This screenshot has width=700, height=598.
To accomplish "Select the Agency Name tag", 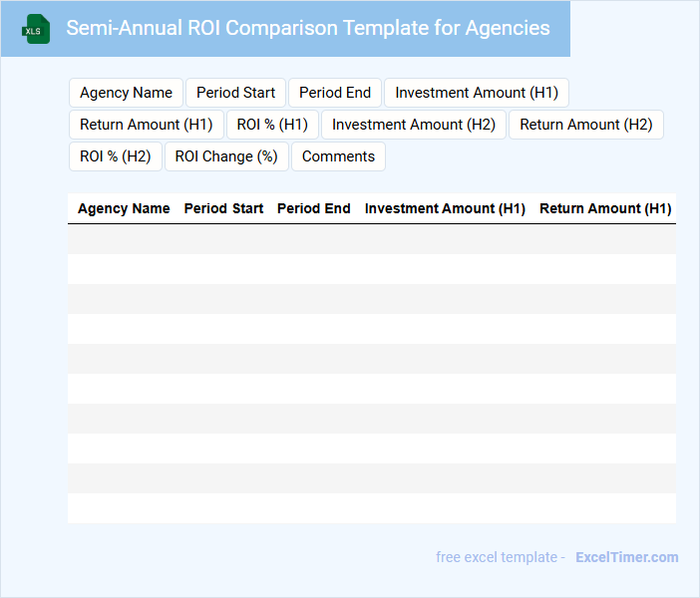I will [126, 93].
